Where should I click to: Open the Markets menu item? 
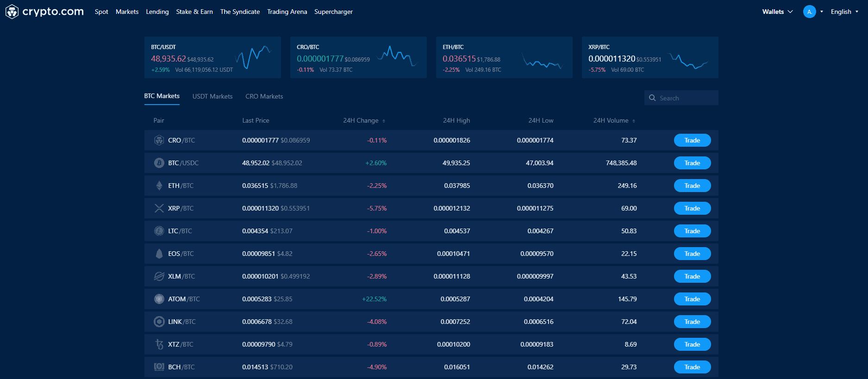(127, 12)
